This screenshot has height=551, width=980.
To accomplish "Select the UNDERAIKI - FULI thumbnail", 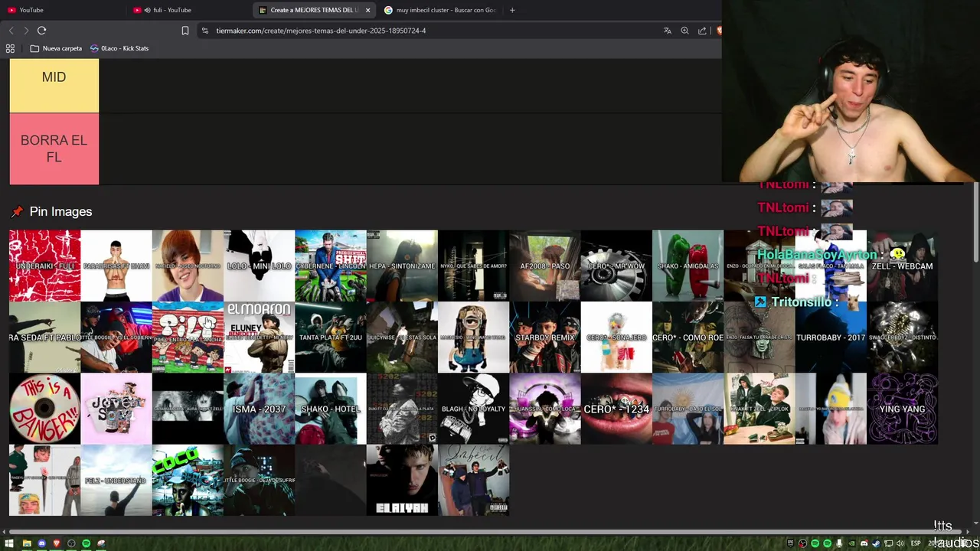I will [44, 266].
